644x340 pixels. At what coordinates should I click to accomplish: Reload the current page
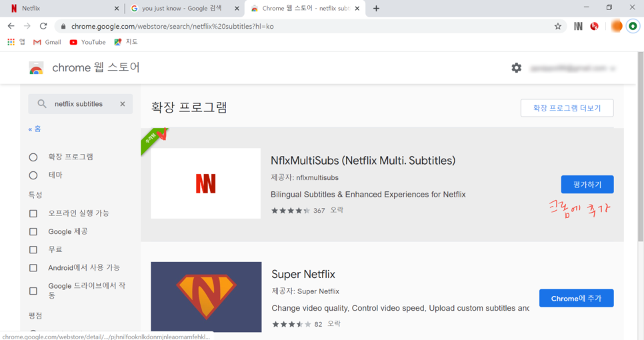coord(43,26)
